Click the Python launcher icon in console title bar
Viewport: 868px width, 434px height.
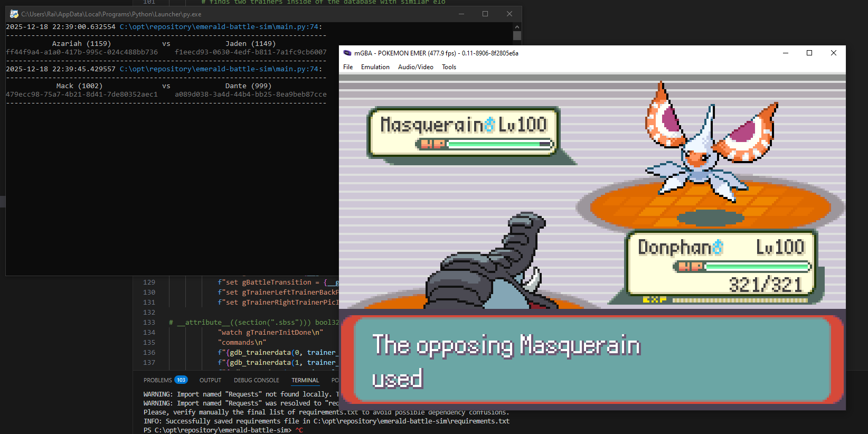14,14
